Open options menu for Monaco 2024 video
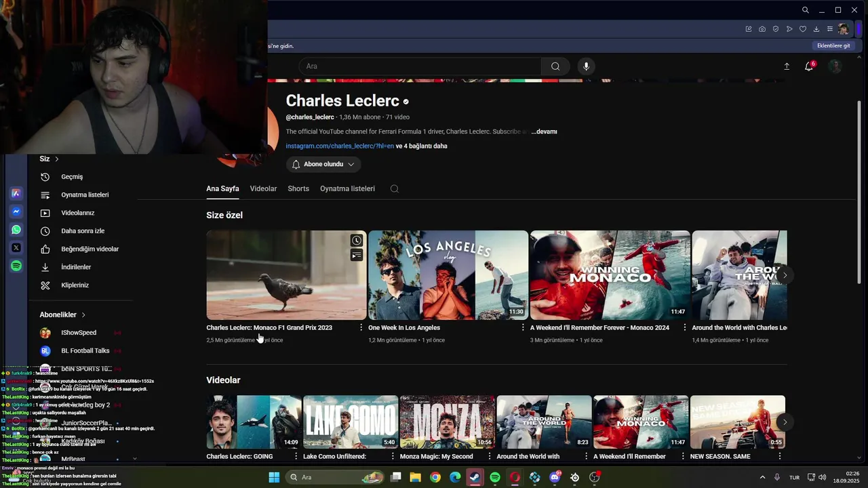 click(x=684, y=327)
